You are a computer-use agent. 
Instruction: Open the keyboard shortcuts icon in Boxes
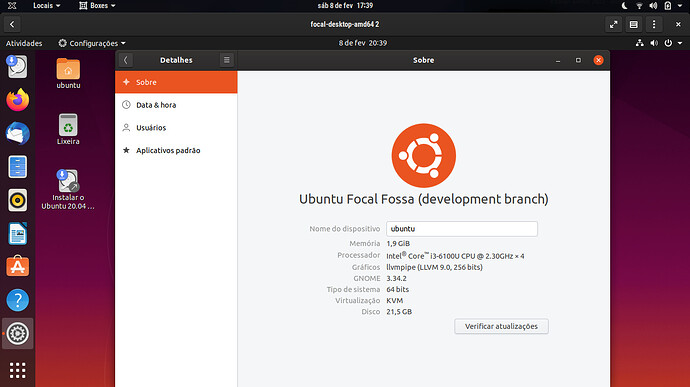click(634, 24)
